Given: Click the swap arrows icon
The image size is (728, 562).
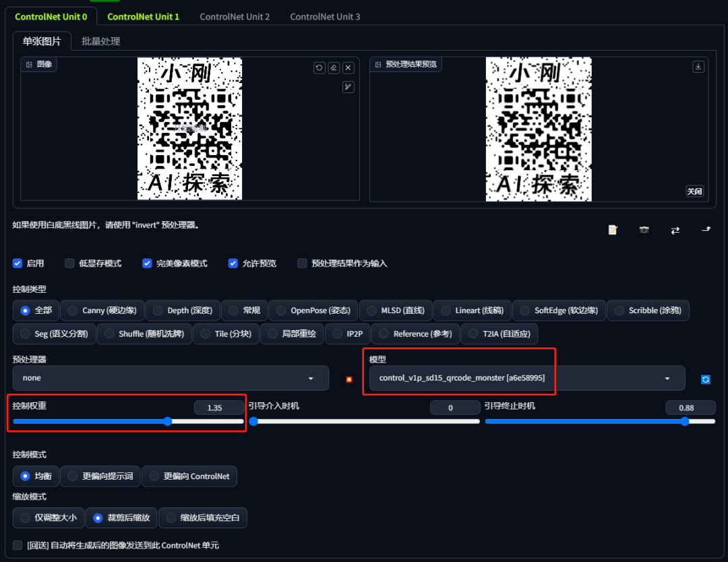Looking at the screenshot, I should (x=675, y=230).
